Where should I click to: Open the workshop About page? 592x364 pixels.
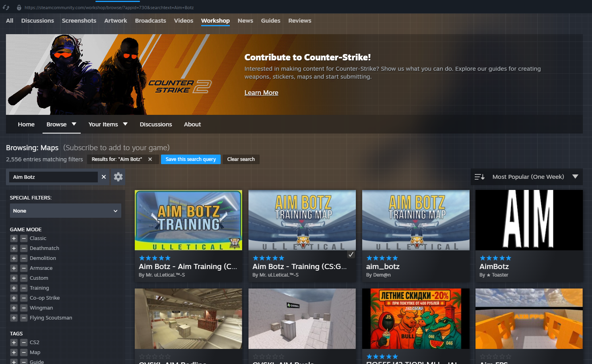click(192, 124)
